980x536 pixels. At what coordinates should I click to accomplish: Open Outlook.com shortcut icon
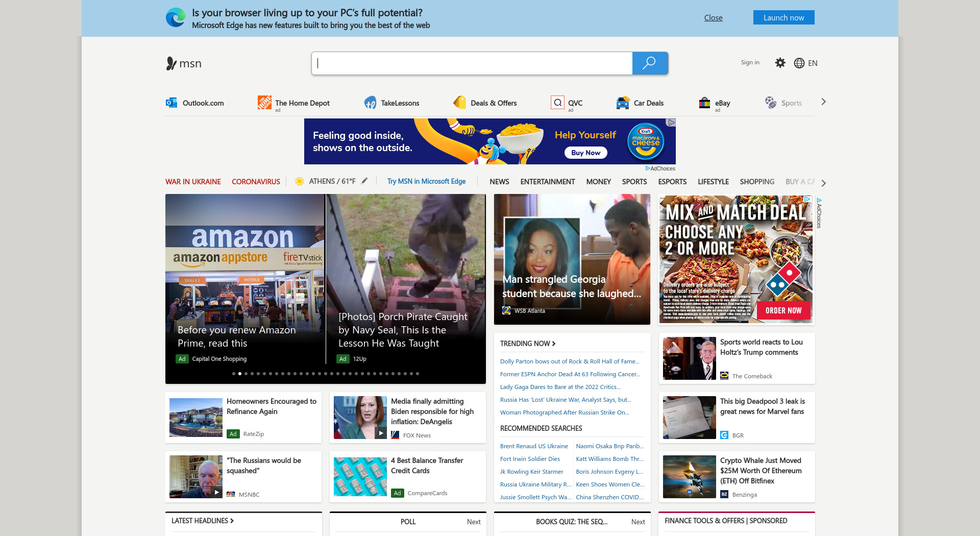tap(171, 103)
